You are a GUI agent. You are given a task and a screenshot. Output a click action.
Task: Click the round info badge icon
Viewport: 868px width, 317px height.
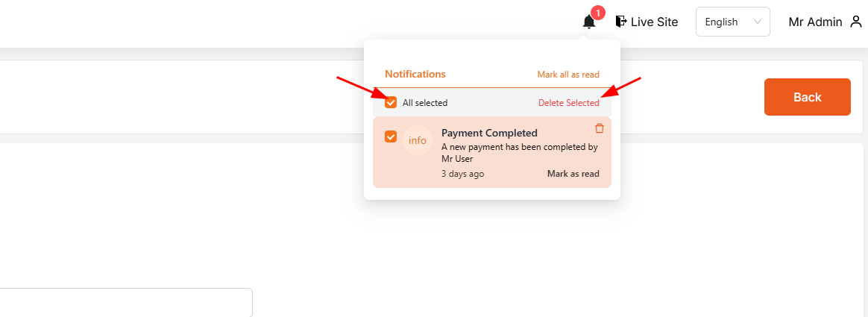click(x=418, y=140)
